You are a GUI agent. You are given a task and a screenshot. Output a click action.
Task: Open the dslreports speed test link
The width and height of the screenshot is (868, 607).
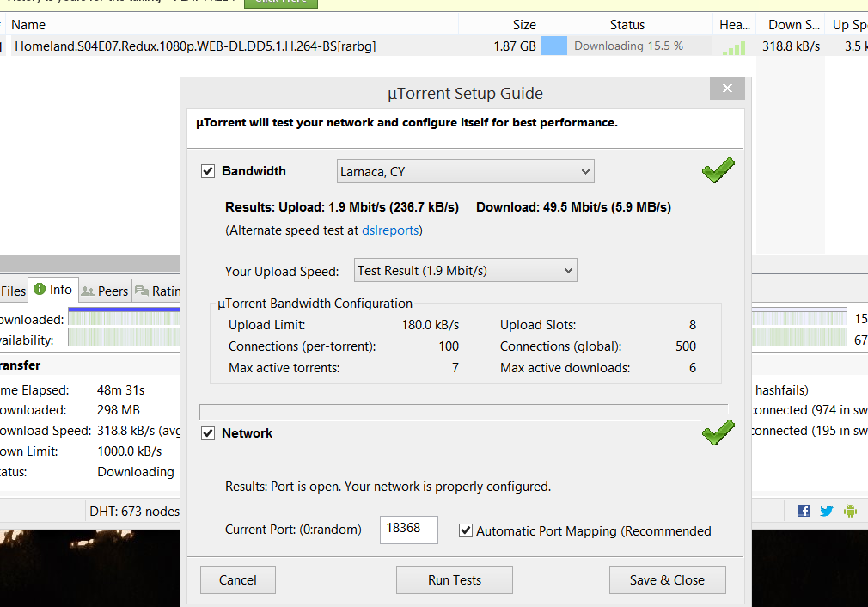point(389,230)
